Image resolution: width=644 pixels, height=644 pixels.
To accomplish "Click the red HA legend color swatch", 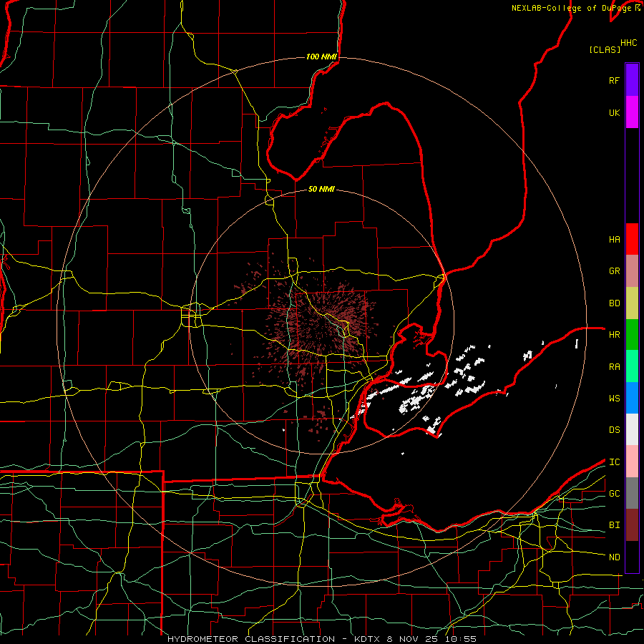I will pyautogui.click(x=632, y=239).
